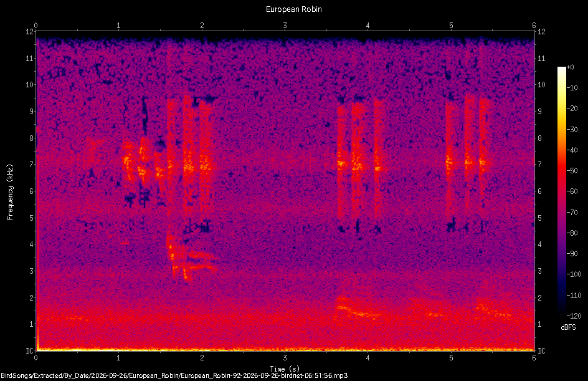588x381 pixels.
Task: Click the '-120' colorbar scale label
Action: (x=574, y=316)
